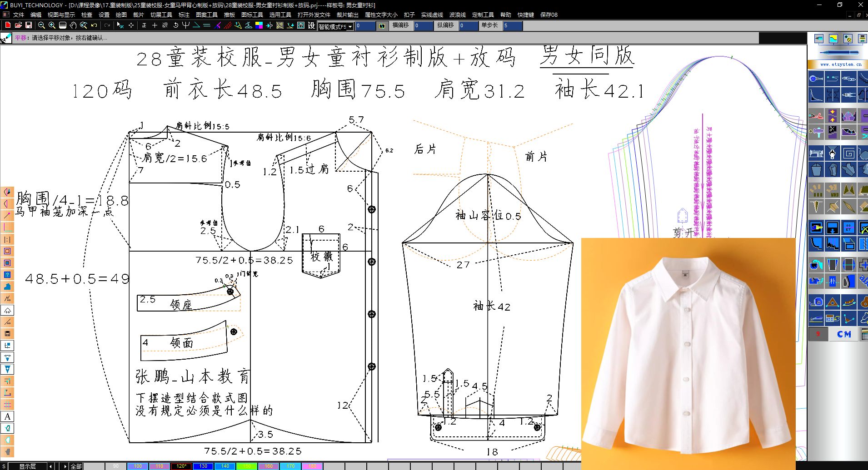868x470 pixels.
Task: Click the rotate tool icon in toolbar
Action: 175,25
